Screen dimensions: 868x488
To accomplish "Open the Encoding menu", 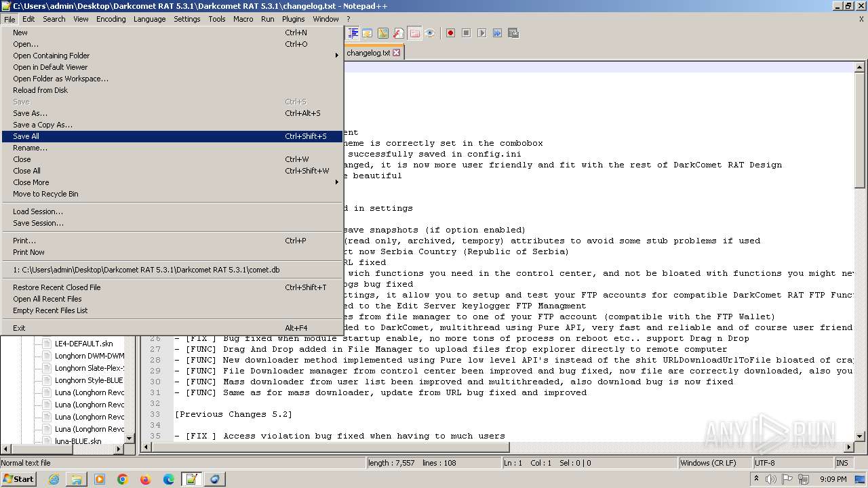I will (111, 19).
